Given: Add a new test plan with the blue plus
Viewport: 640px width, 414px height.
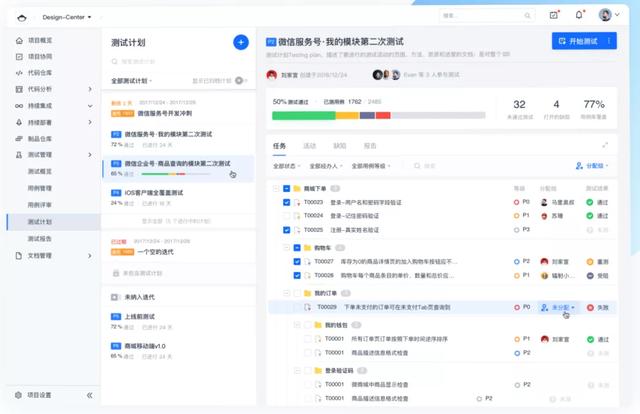Looking at the screenshot, I should pyautogui.click(x=241, y=42).
